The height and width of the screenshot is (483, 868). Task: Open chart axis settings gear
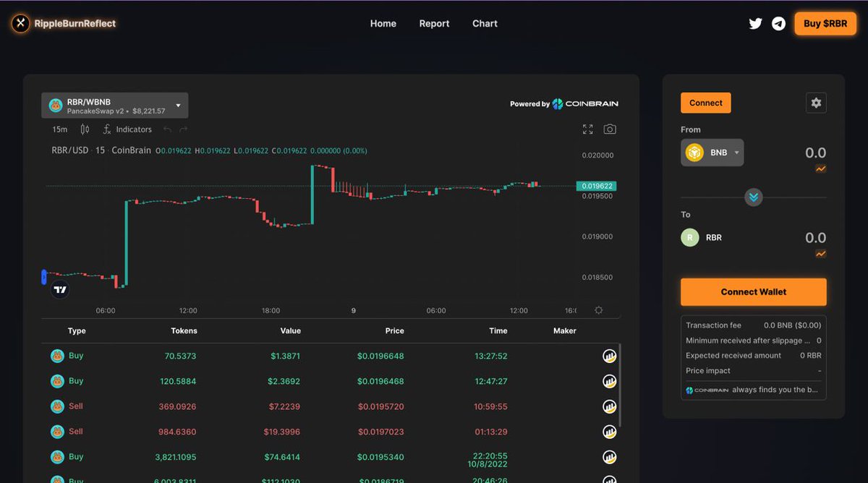tap(598, 310)
